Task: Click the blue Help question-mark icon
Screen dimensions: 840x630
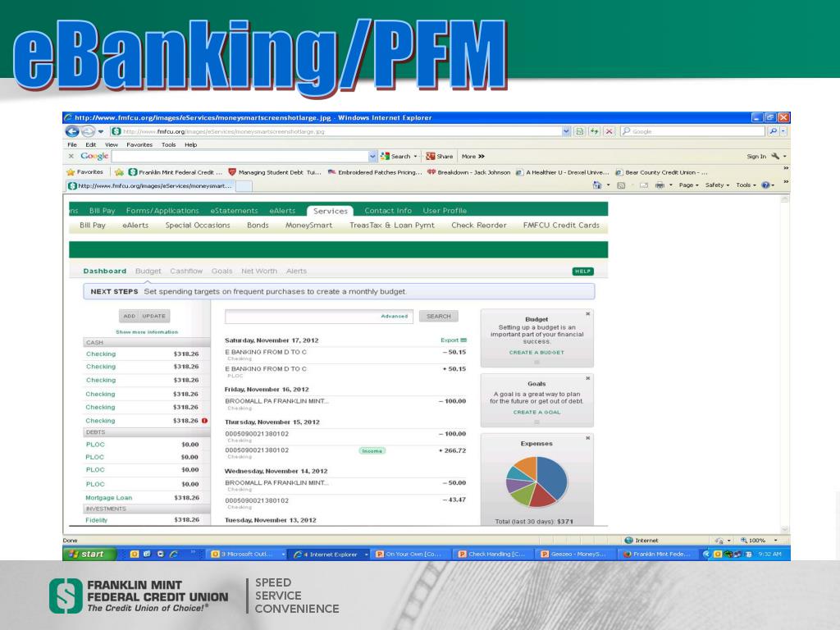Action: point(765,185)
